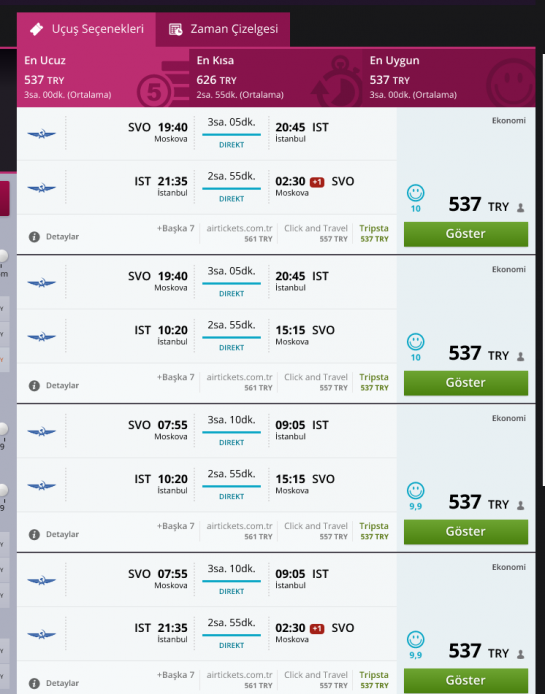Select the En Uygun 537 TRY sorting option
The height and width of the screenshot is (694, 545).
[448, 77]
